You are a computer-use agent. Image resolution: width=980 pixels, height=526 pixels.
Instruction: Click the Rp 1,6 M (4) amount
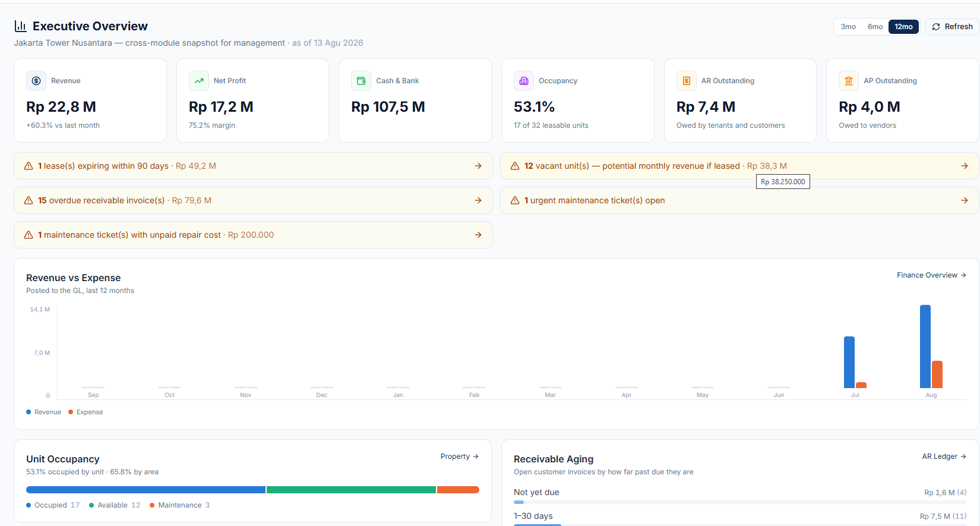(946, 492)
